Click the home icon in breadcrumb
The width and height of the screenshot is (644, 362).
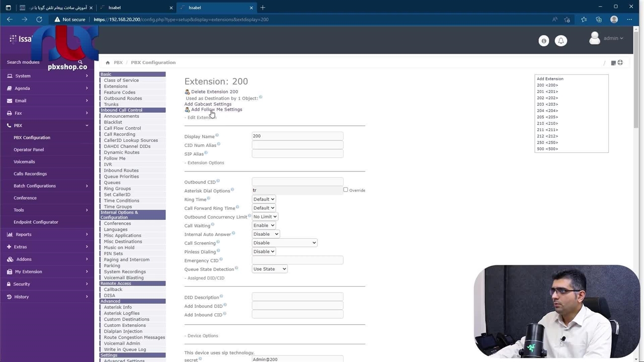(x=108, y=63)
